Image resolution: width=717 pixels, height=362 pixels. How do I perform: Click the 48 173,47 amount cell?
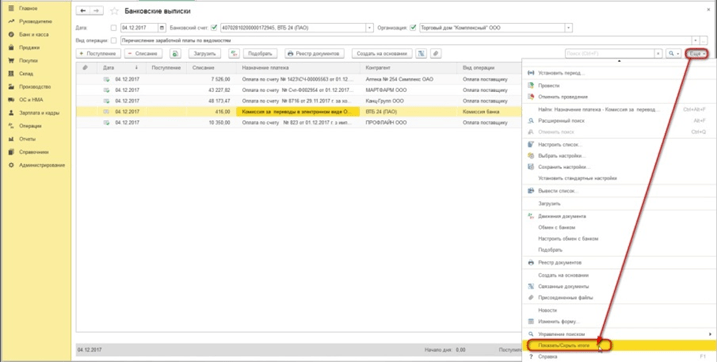pyautogui.click(x=212, y=101)
